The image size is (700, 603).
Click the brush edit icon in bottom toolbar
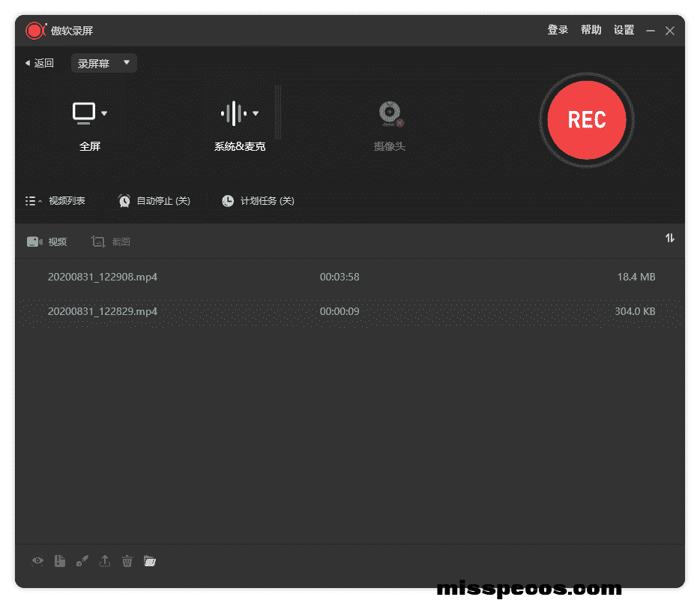click(82, 561)
